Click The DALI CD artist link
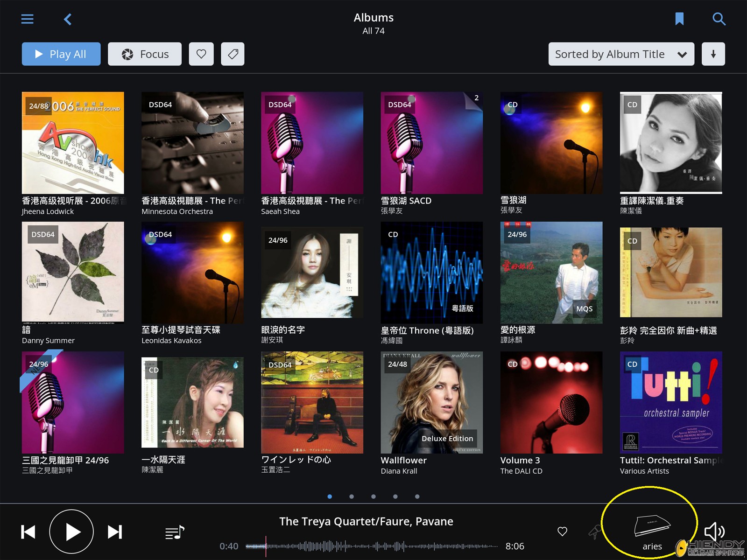 coord(521,471)
